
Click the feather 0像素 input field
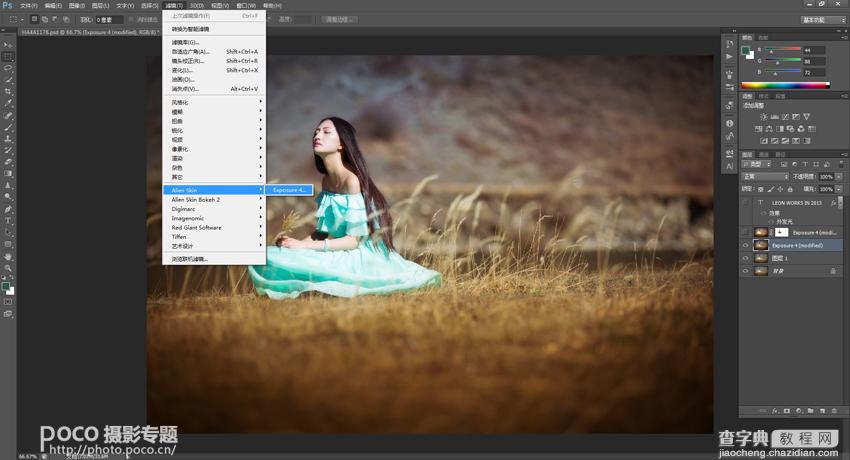click(110, 20)
